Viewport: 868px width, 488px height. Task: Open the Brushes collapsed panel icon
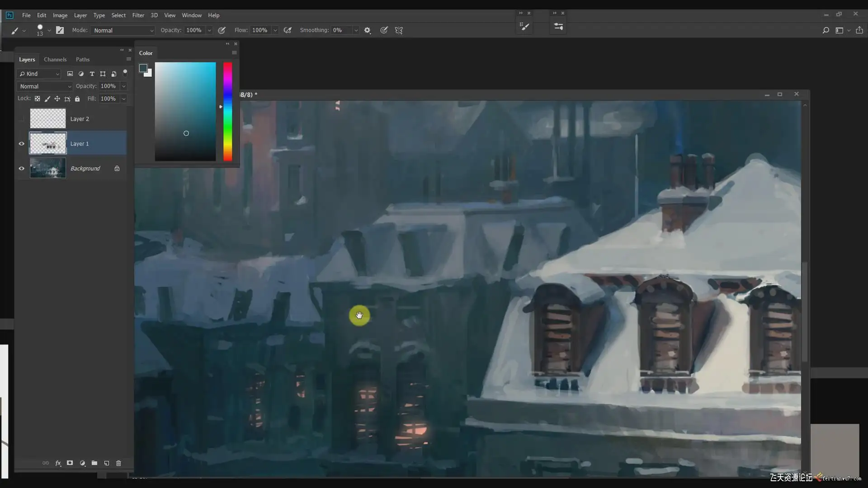point(524,27)
